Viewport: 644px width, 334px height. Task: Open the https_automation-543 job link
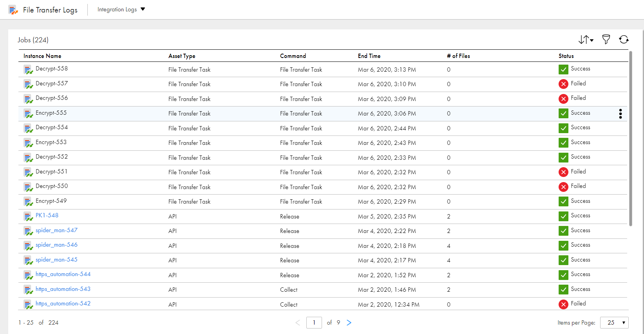pos(63,289)
